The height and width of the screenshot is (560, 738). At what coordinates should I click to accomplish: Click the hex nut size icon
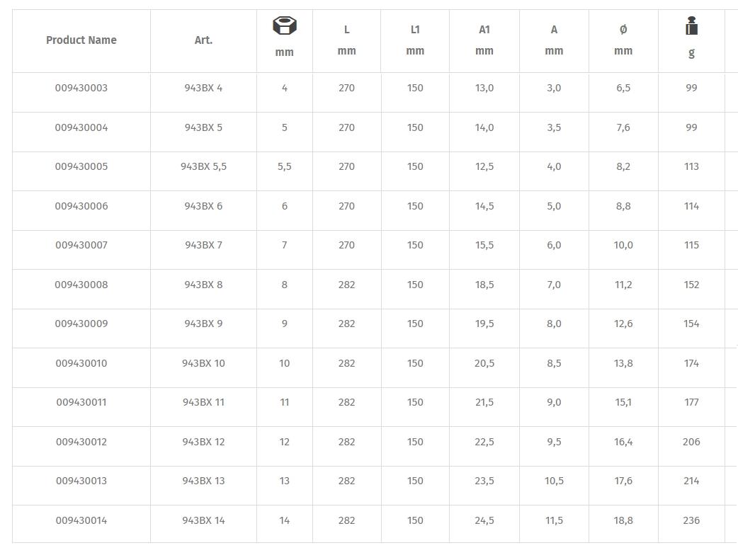click(284, 27)
